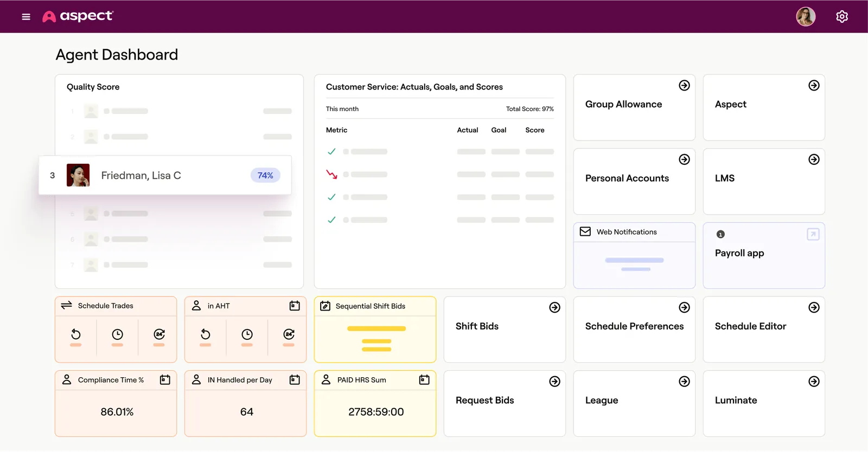This screenshot has height=452, width=868.
Task: Open the Personal Accounts card
Action: pos(634,182)
